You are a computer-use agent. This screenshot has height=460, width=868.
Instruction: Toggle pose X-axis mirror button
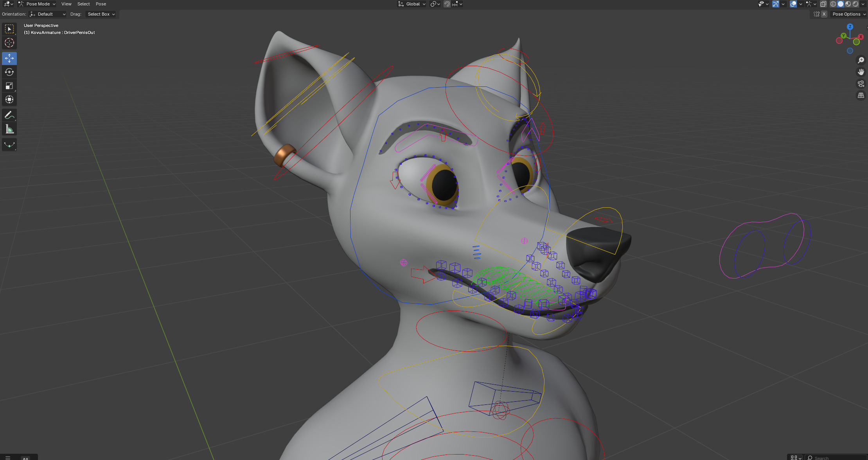tap(824, 14)
